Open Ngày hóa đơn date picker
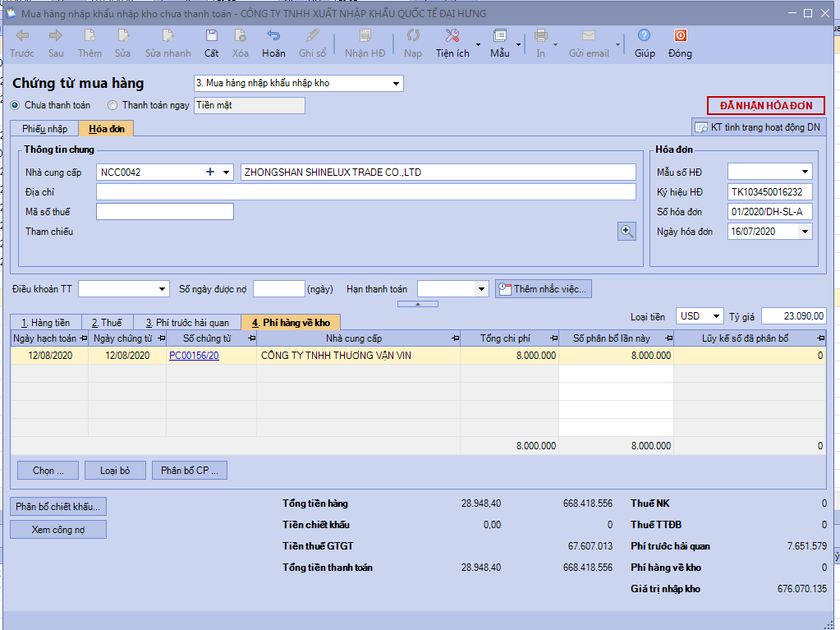840x630 pixels. pyautogui.click(x=805, y=232)
